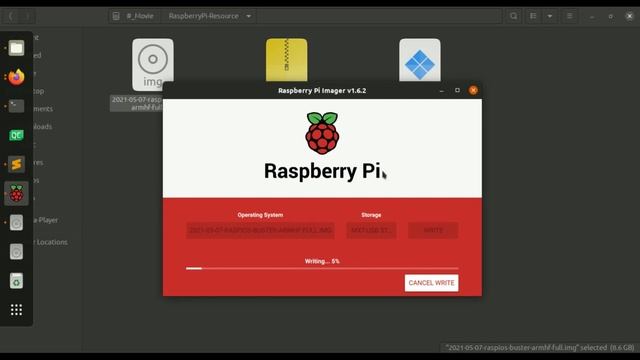This screenshot has width=640, height=360.
Task: Open RaspberryPi-Resource folder dropdown
Action: [249, 16]
